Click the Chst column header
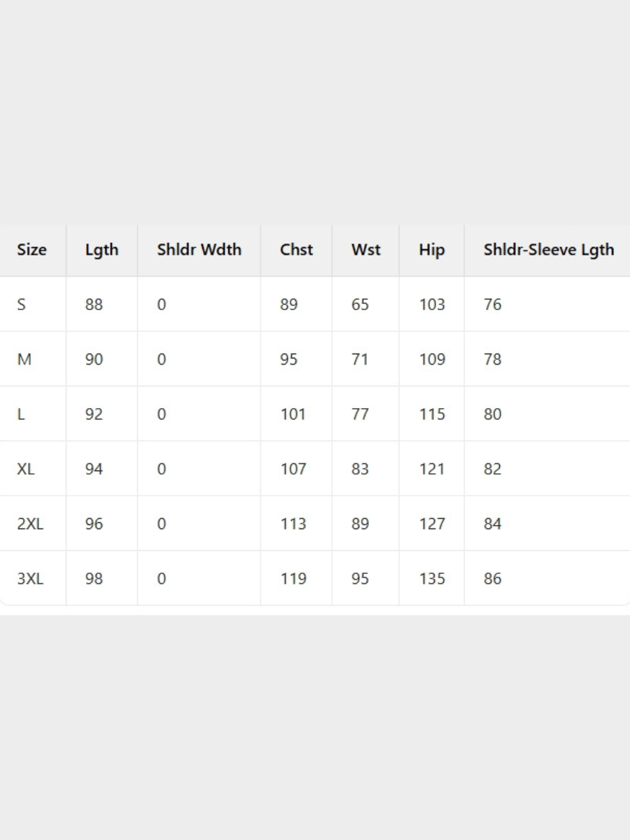Viewport: 630px width, 840px height. coord(296,250)
